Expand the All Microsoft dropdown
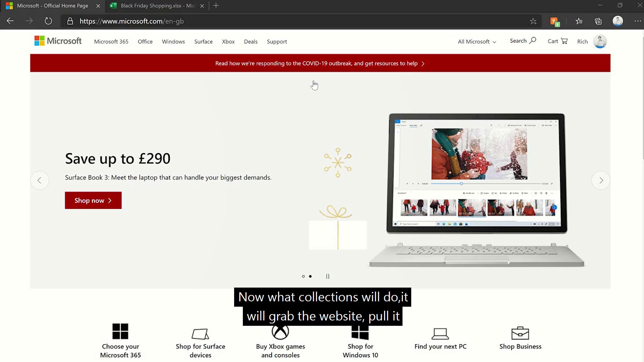 (x=477, y=42)
